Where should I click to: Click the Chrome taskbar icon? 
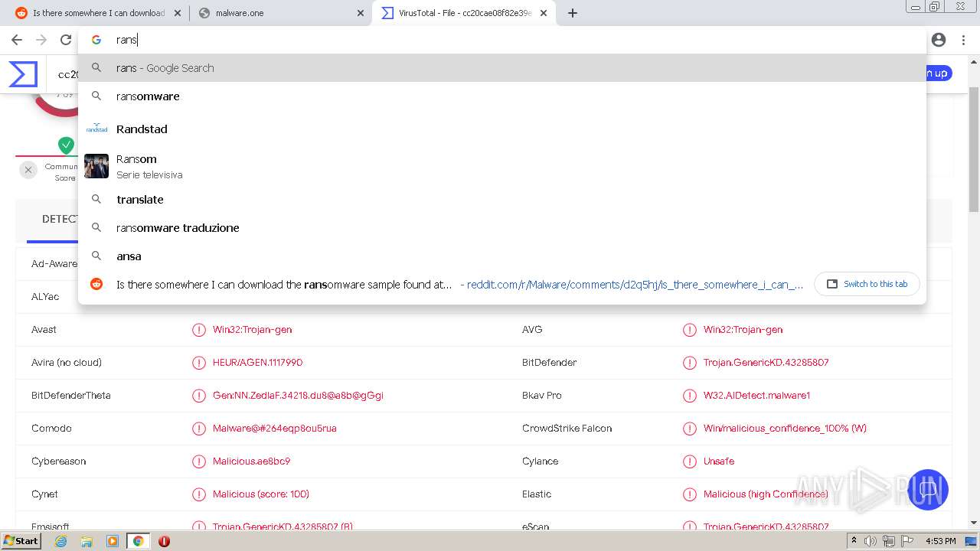138,541
